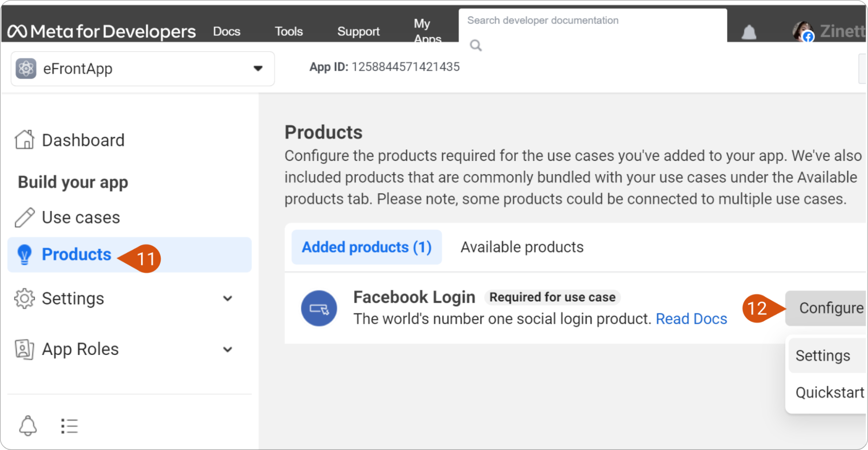The height and width of the screenshot is (450, 868).
Task: Click the Facebook Login product title
Action: tap(414, 297)
